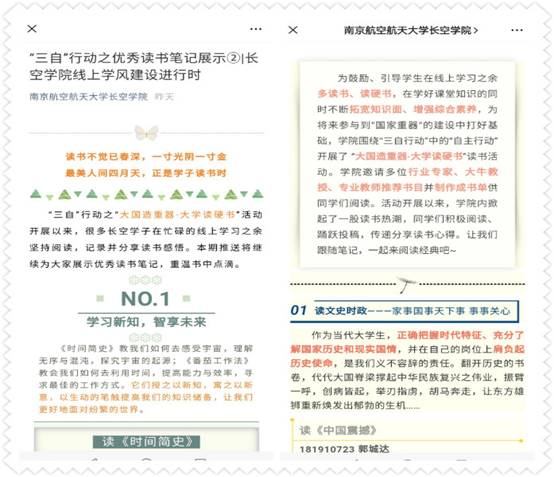Click the NO.1 section heading

click(x=145, y=299)
